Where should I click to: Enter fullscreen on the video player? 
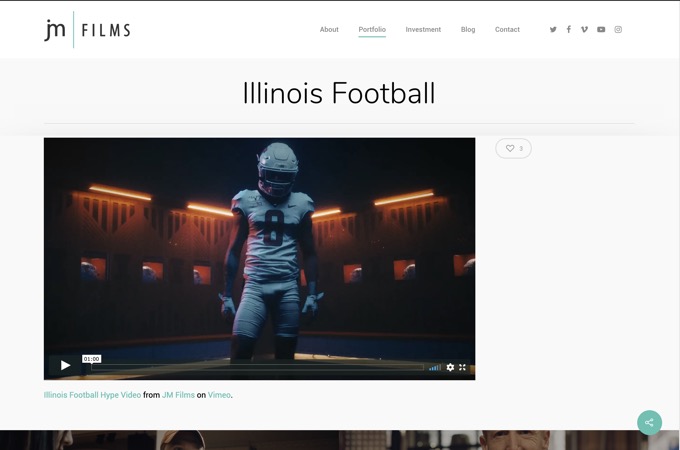pos(463,367)
